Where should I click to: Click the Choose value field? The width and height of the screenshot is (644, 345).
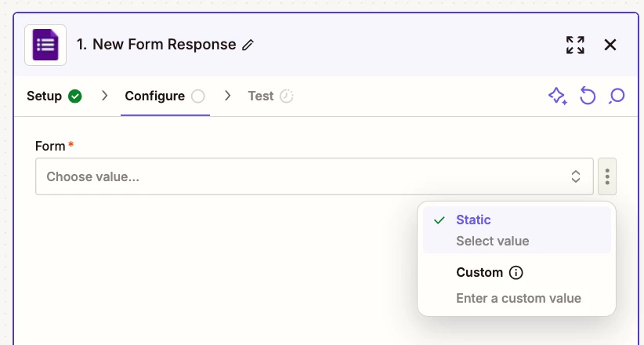tap(314, 177)
